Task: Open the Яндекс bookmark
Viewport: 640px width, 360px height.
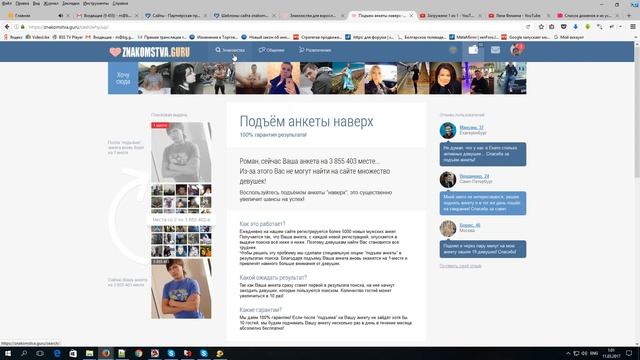Action: (x=13, y=37)
